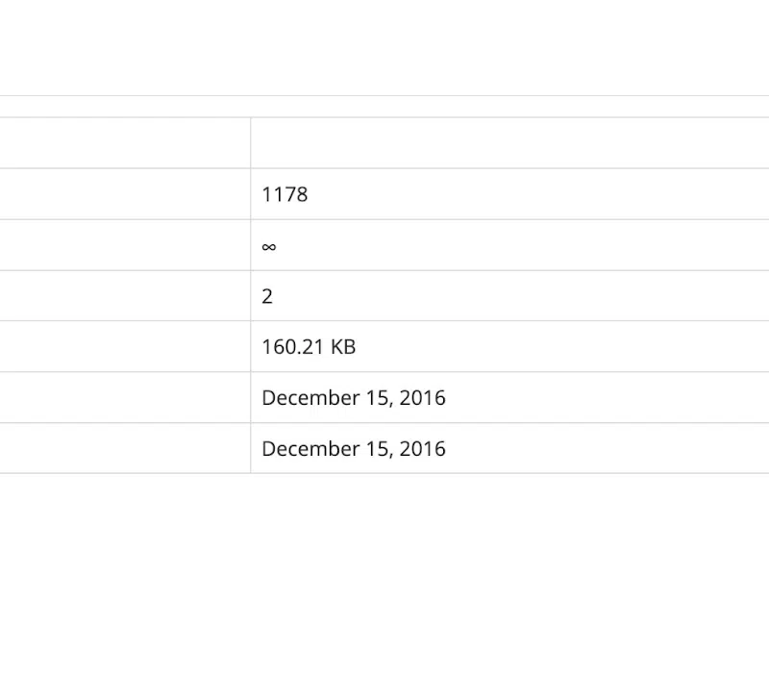Click the blank cell left of 1178
769x700 pixels.
pos(125,194)
